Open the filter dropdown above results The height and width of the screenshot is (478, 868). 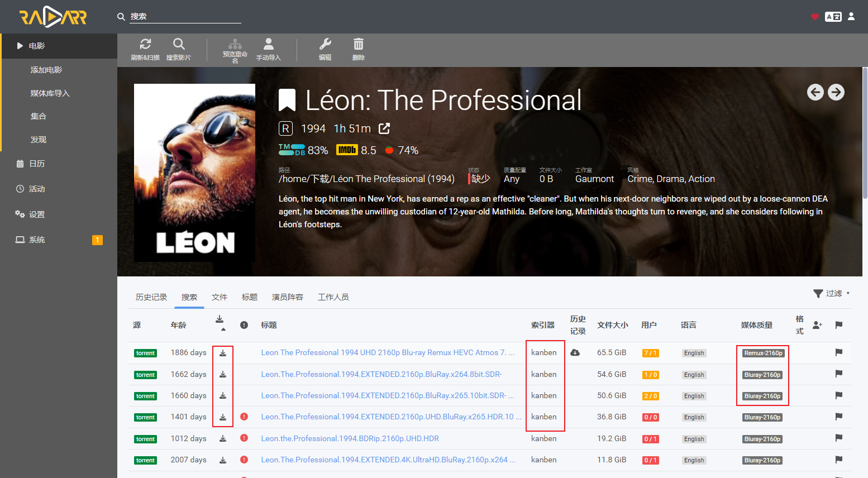831,293
